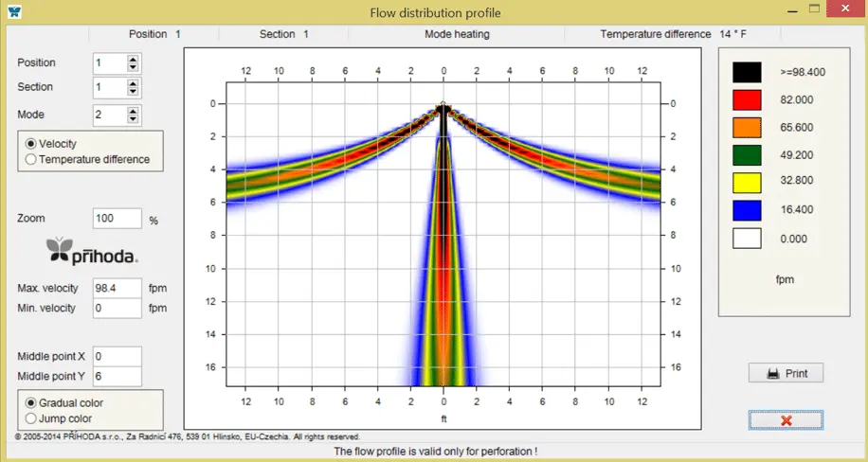The image size is (868, 462).
Task: Click the Position input field
Action: click(x=110, y=63)
